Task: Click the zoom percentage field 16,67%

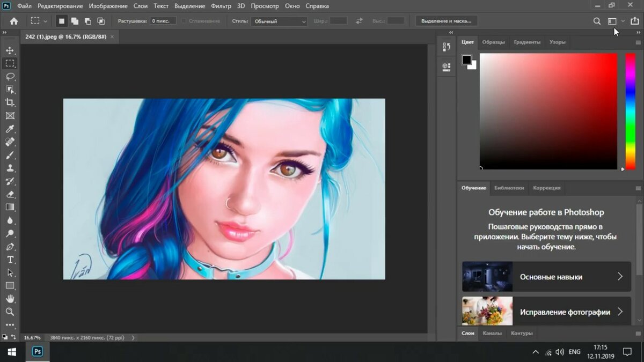Action: tap(32, 338)
